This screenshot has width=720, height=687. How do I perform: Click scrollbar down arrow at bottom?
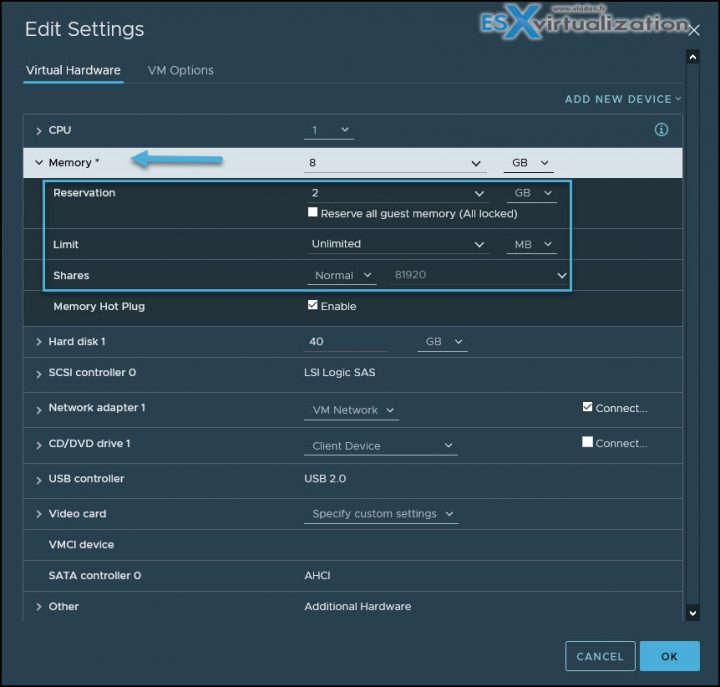click(692, 611)
